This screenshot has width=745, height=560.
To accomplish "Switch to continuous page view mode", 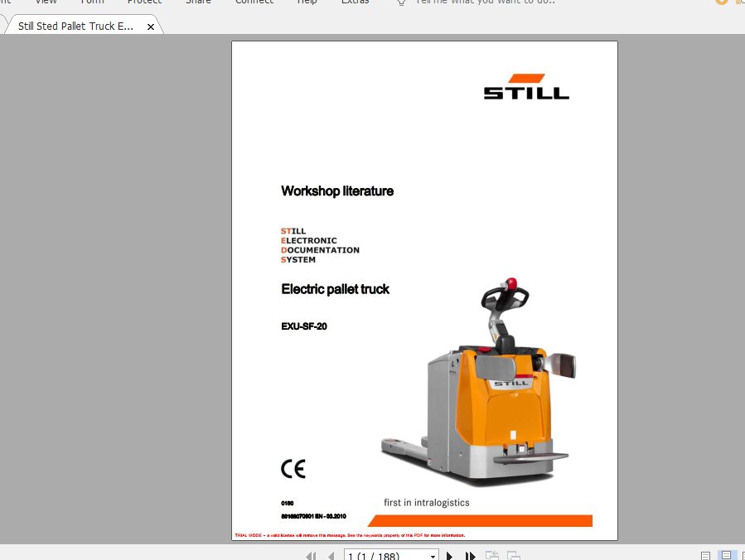I will point(726,555).
